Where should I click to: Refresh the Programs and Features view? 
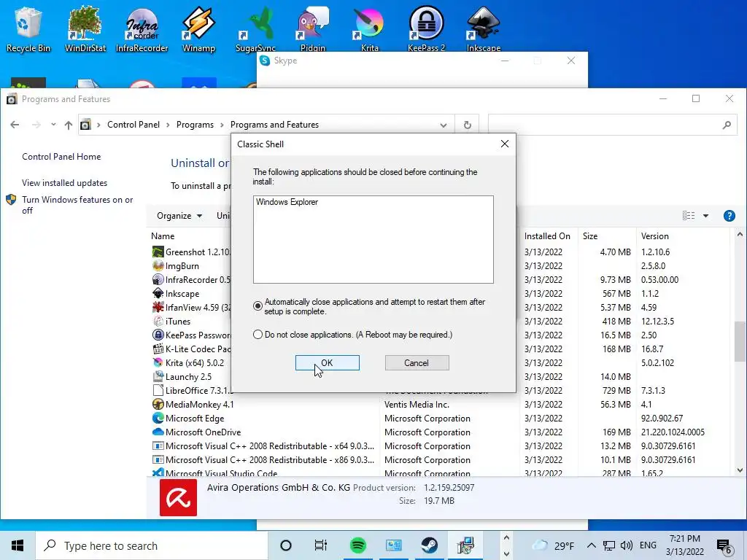coord(468,125)
